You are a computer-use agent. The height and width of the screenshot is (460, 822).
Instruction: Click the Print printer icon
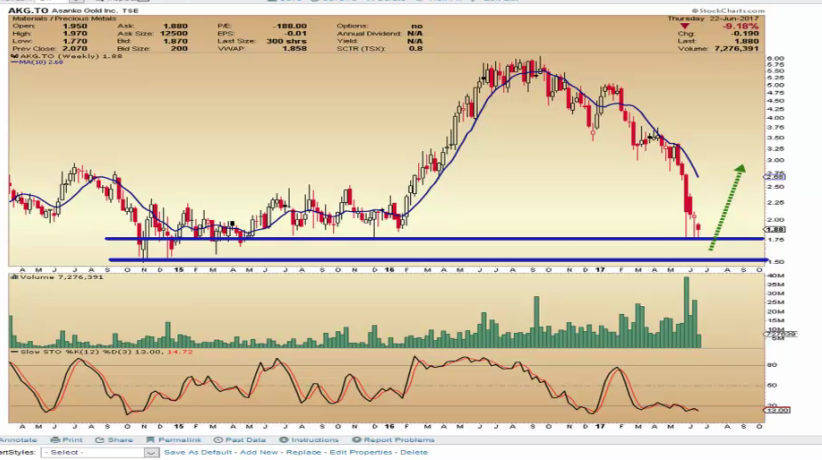point(56,440)
